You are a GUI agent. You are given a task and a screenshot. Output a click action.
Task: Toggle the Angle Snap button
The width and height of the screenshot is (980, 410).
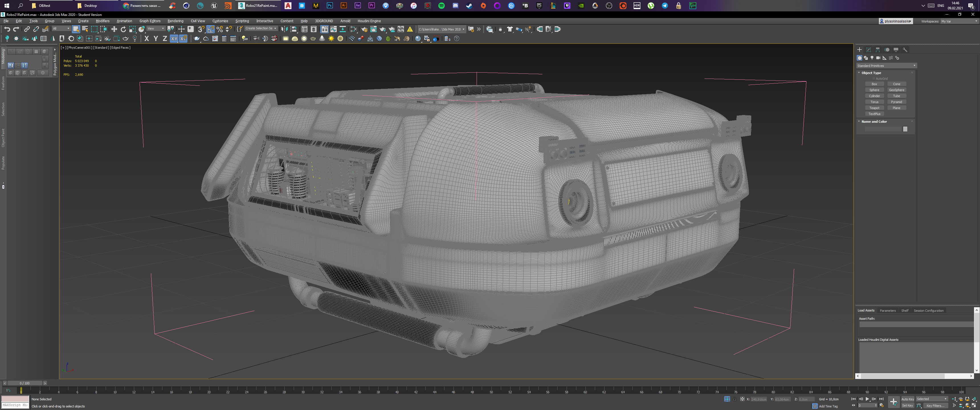coord(210,29)
